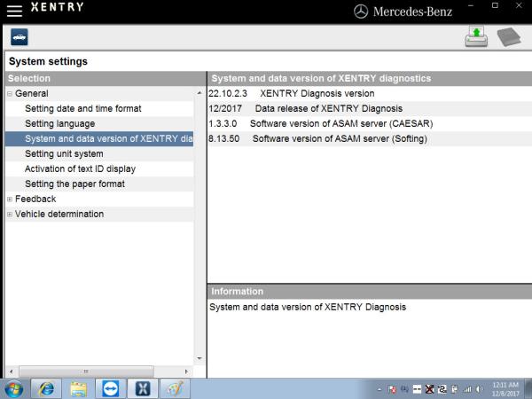Click the scroll down arrow in Selection panel

pos(199,358)
